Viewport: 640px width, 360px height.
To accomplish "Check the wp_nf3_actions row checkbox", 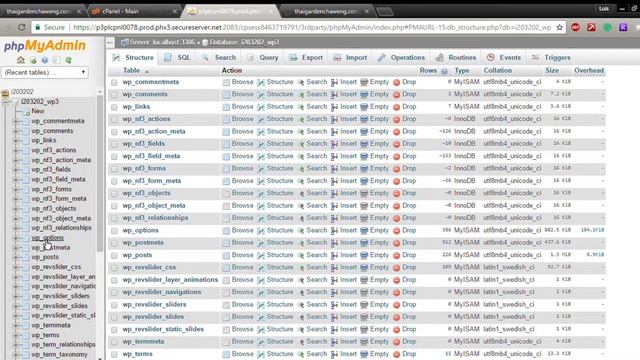I will pyautogui.click(x=114, y=119).
